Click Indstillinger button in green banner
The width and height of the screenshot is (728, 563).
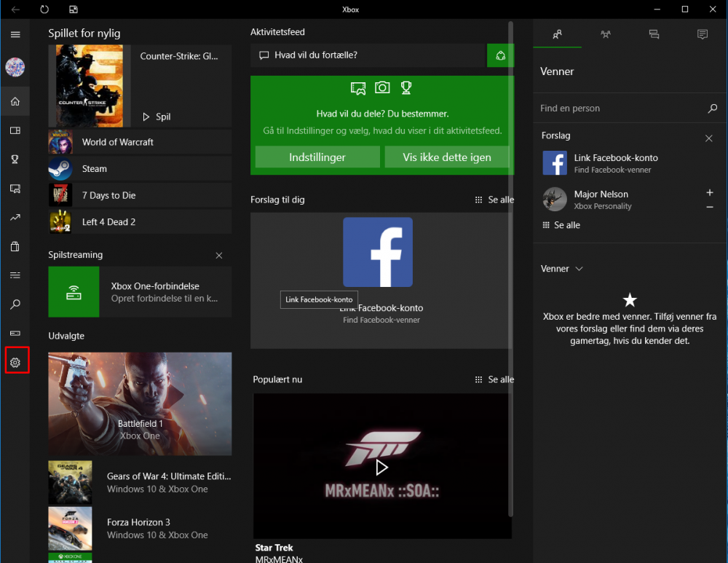tap(317, 157)
